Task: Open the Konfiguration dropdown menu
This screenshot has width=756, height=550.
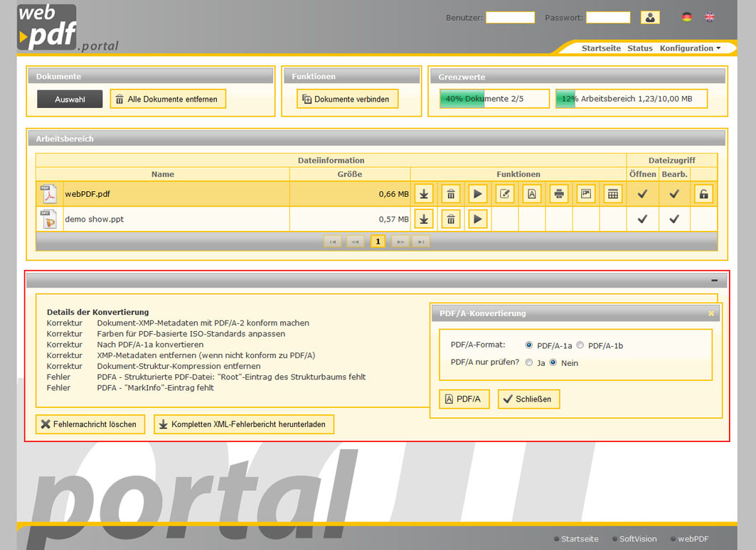Action: [x=690, y=48]
